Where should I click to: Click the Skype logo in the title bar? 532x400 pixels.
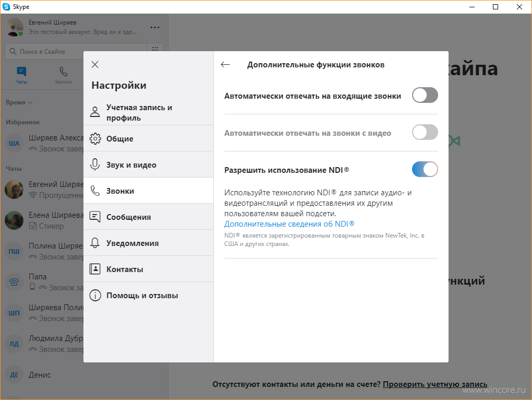(6, 7)
